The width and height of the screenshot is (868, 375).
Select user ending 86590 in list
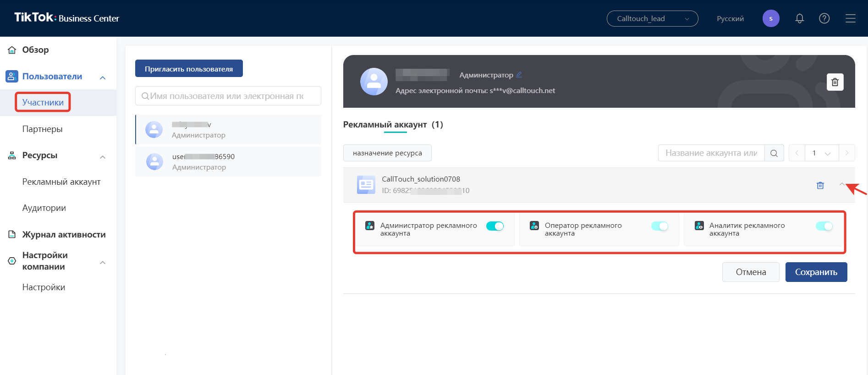pos(228,162)
